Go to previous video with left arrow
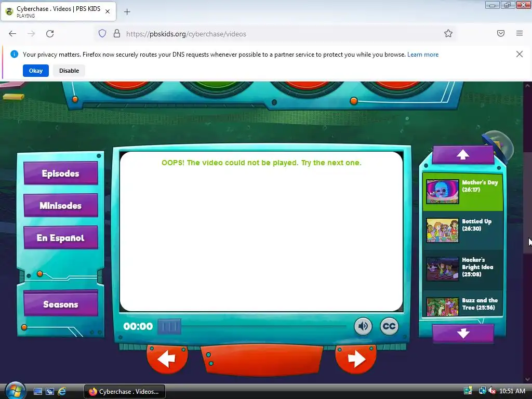Image resolution: width=532 pixels, height=399 pixels. (167, 359)
